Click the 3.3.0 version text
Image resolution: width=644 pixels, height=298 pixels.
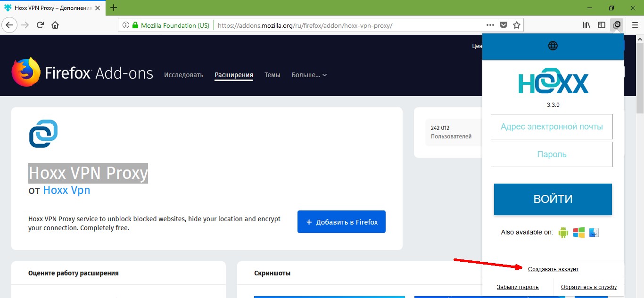click(x=553, y=105)
